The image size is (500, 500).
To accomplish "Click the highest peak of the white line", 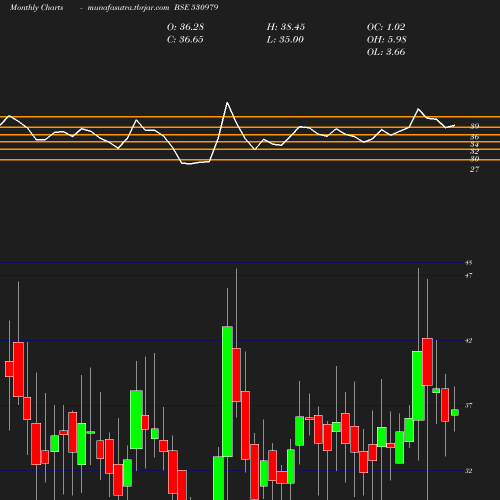I will (x=227, y=103).
